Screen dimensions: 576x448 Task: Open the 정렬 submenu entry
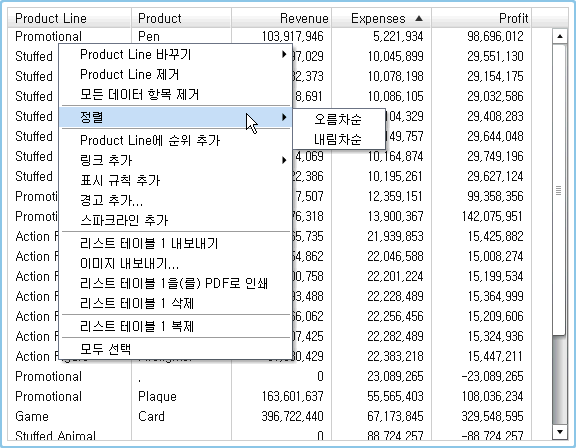176,117
